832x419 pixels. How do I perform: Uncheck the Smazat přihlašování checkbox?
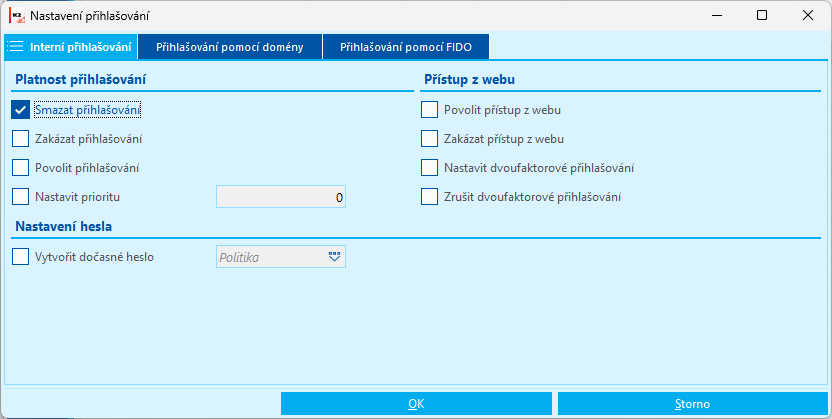21,110
